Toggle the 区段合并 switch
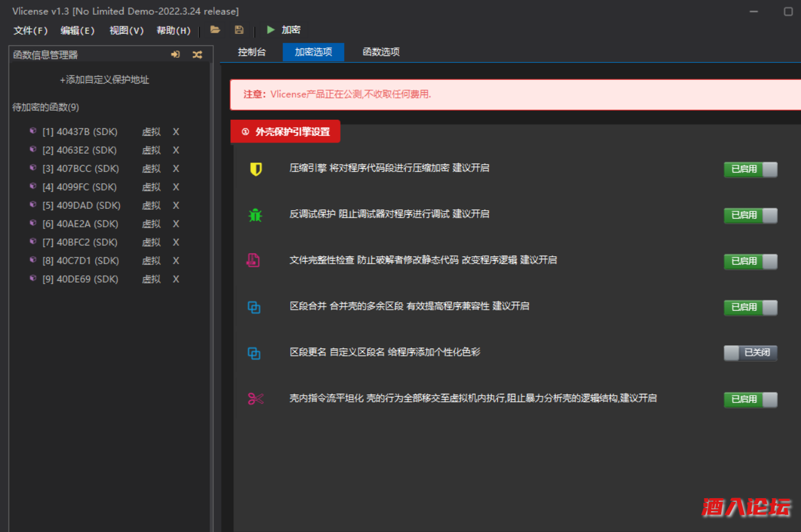Viewport: 801px width, 532px height. tap(751, 307)
